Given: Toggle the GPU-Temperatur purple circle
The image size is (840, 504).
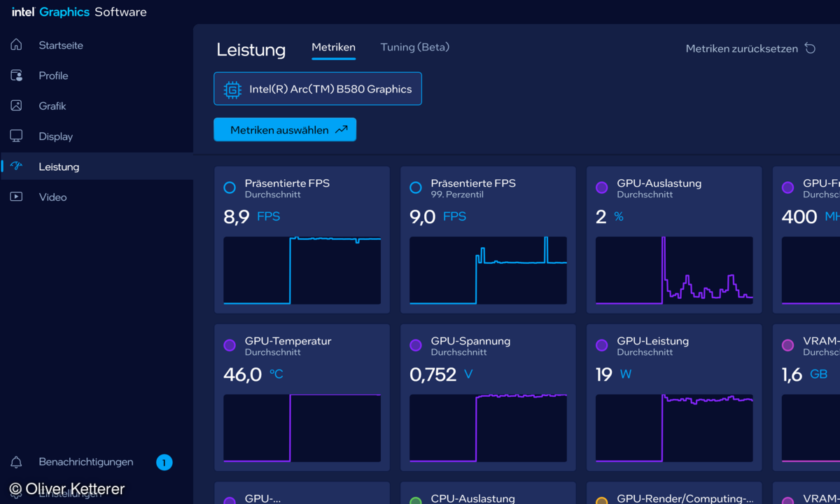Looking at the screenshot, I should pyautogui.click(x=230, y=345).
